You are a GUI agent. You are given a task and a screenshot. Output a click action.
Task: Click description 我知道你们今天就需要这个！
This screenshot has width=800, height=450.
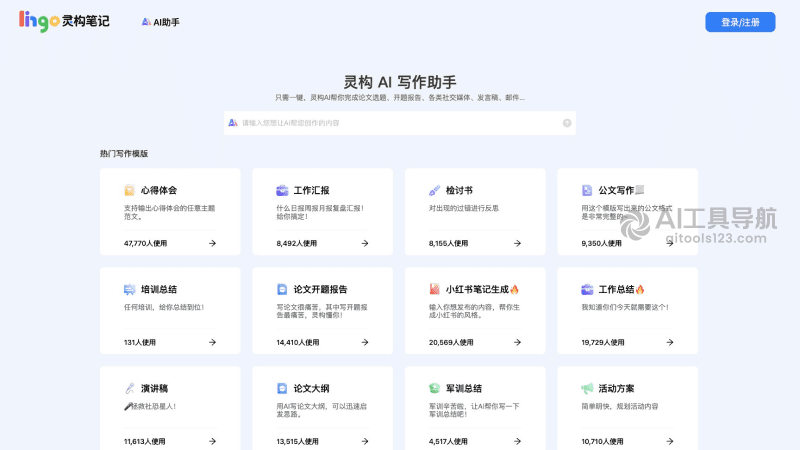point(626,307)
